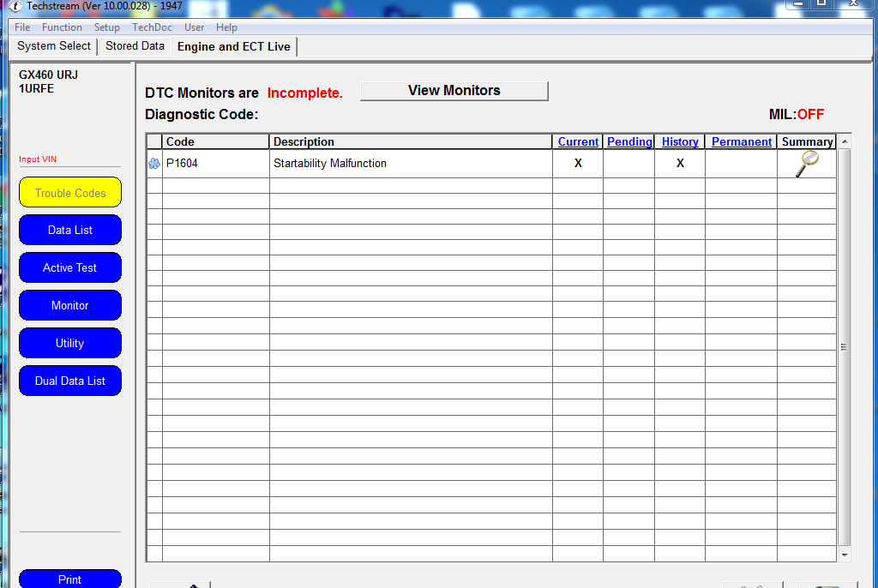The image size is (878, 588).
Task: Open the User menu
Action: (195, 27)
